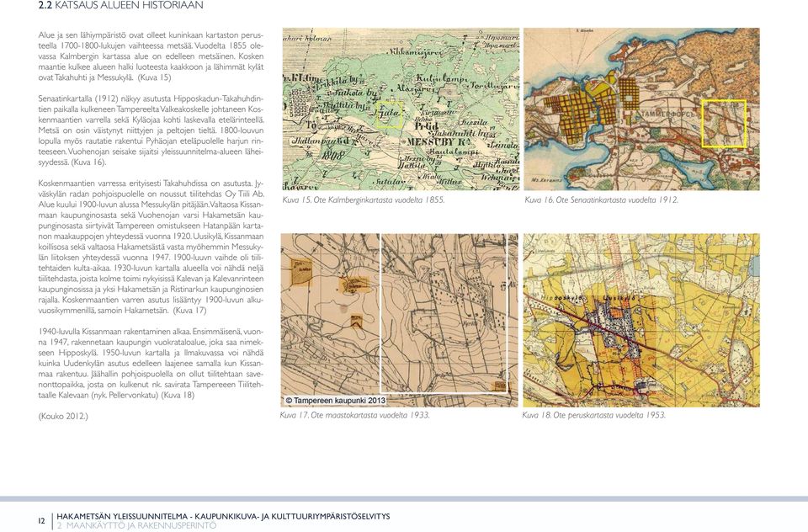
Task: Click paragraph beginning 'Alue ja sen lähiympäristö'
Action: tap(151, 56)
